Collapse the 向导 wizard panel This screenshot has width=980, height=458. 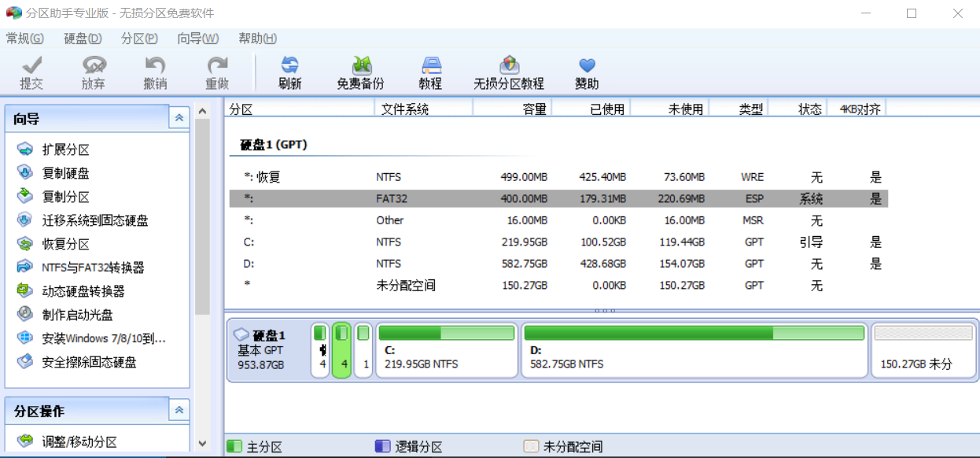179,118
